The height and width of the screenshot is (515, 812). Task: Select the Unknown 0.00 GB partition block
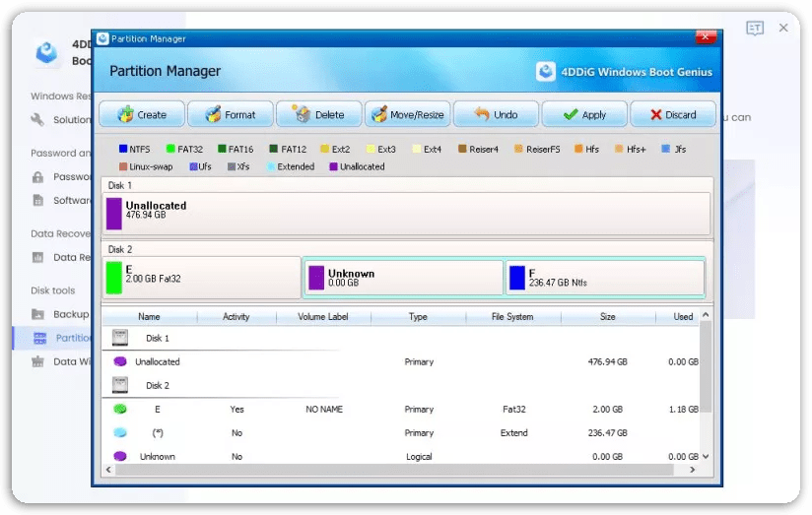(403, 278)
